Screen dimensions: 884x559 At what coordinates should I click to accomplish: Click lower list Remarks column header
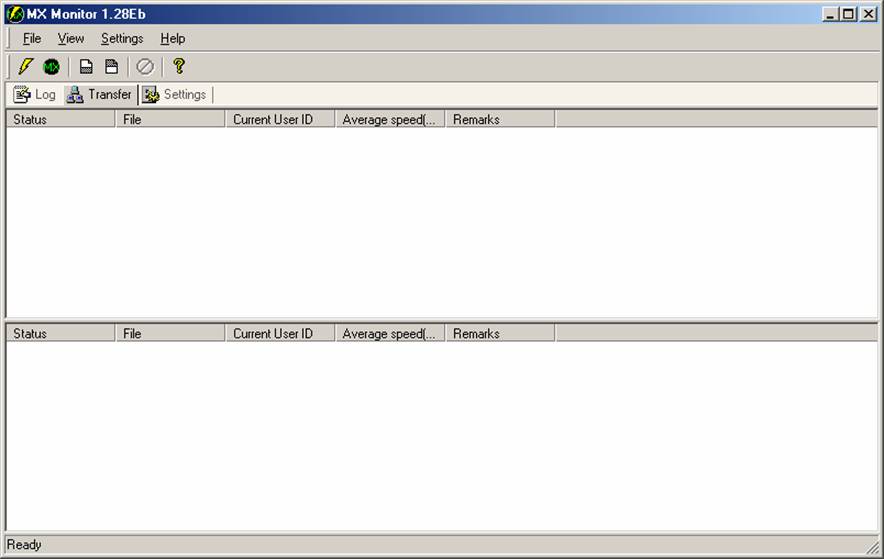pyautogui.click(x=500, y=334)
